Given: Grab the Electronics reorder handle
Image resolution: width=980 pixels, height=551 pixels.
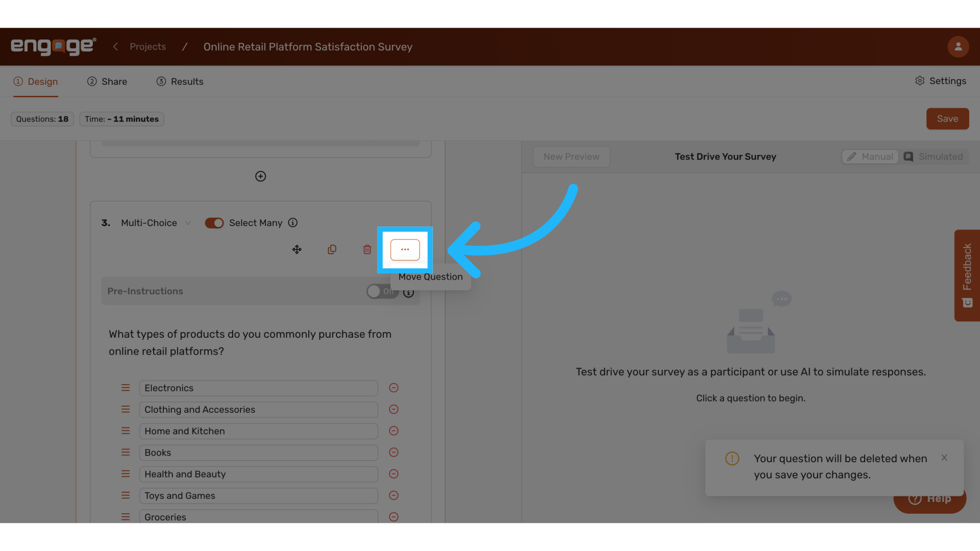Looking at the screenshot, I should (x=126, y=388).
